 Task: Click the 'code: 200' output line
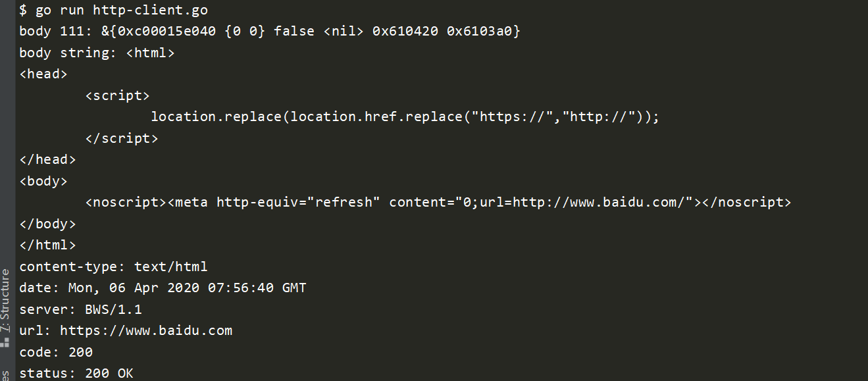(x=56, y=352)
